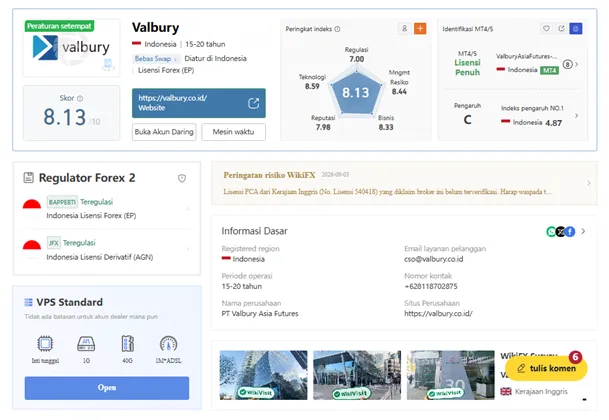Click the Diatur di Indonesia text

(215, 59)
